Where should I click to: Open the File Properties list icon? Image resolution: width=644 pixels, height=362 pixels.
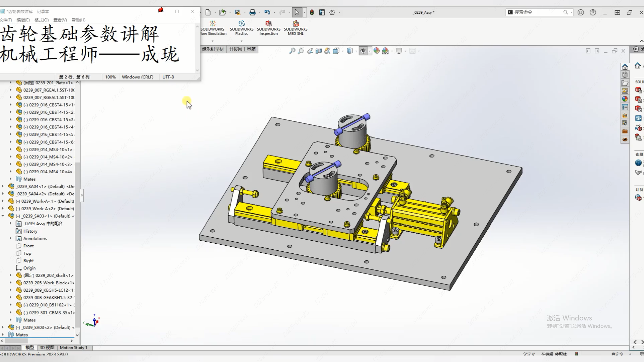click(x=322, y=12)
